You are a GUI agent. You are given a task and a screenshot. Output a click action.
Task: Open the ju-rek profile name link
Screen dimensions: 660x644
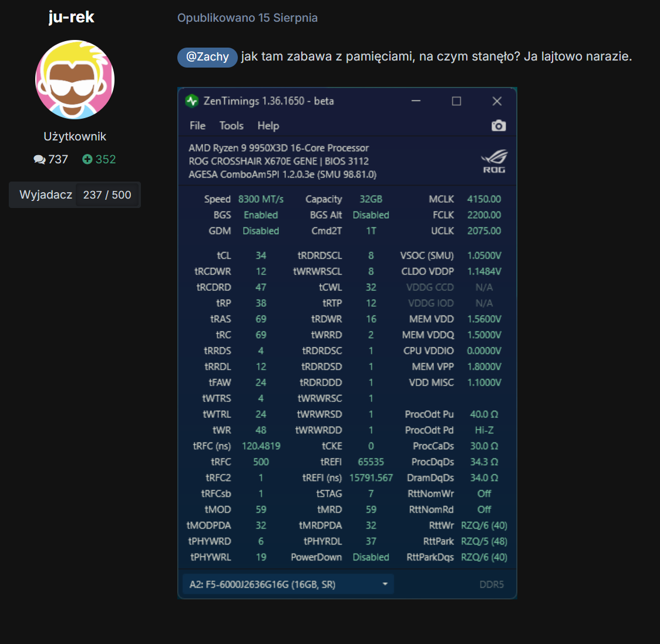71,17
